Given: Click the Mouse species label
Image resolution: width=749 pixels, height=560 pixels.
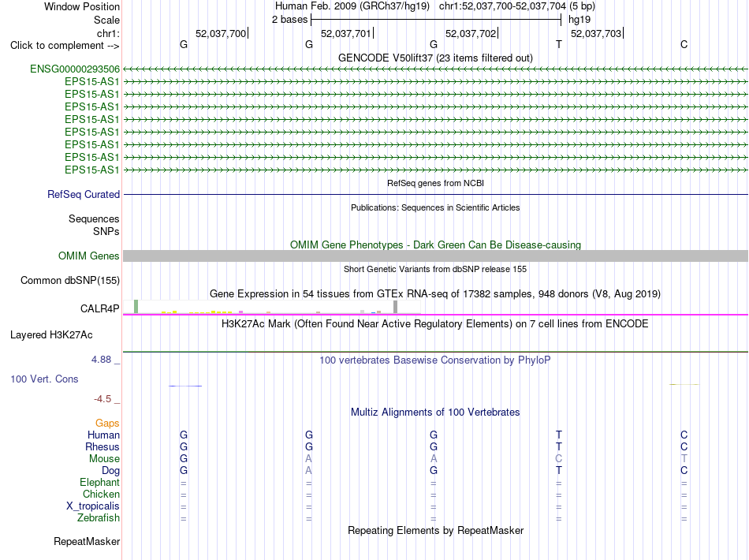Looking at the screenshot, I should (x=104, y=459).
